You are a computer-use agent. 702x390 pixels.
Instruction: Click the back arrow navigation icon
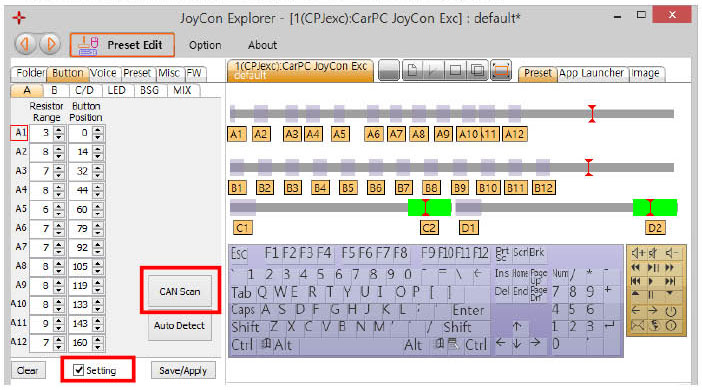tap(25, 44)
